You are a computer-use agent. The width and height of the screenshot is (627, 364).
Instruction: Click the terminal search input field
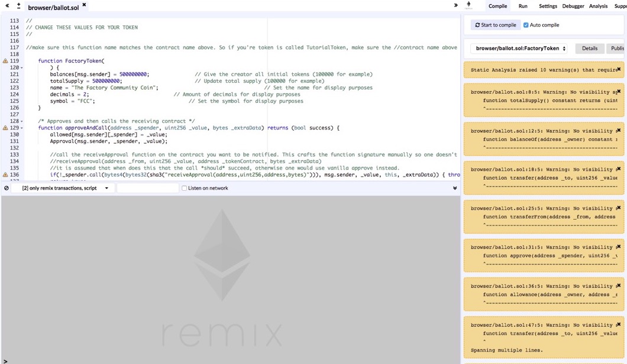(x=147, y=188)
